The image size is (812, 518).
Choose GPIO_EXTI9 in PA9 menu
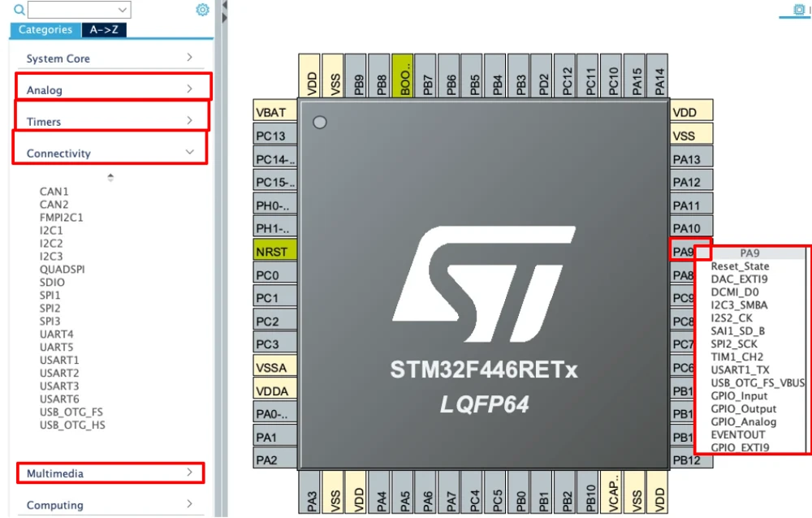[740, 447]
